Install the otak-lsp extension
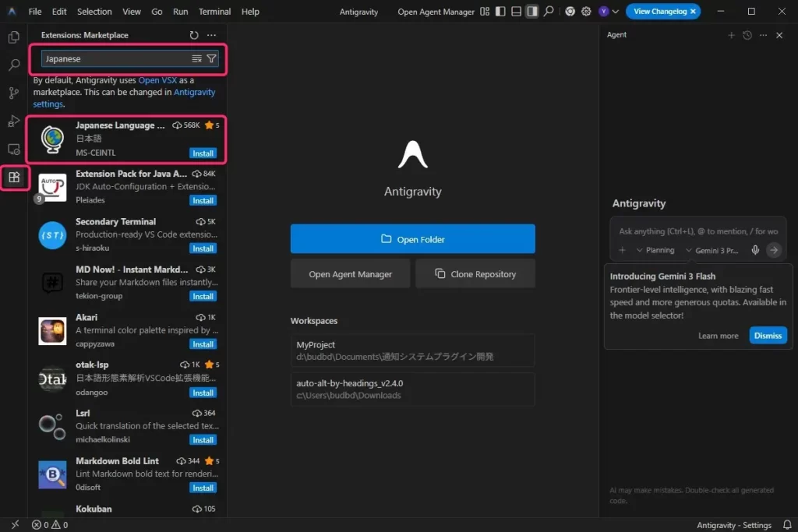The image size is (798, 532). pos(203,393)
